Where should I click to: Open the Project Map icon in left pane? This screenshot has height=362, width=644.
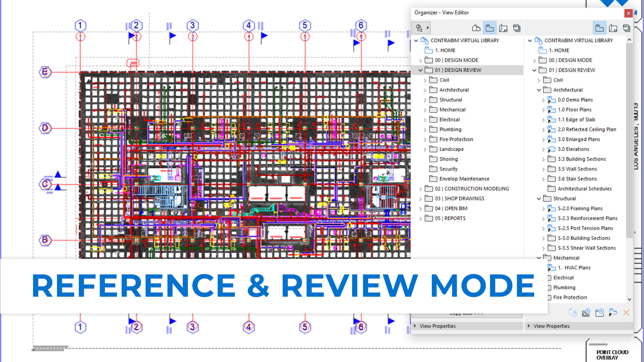click(476, 28)
